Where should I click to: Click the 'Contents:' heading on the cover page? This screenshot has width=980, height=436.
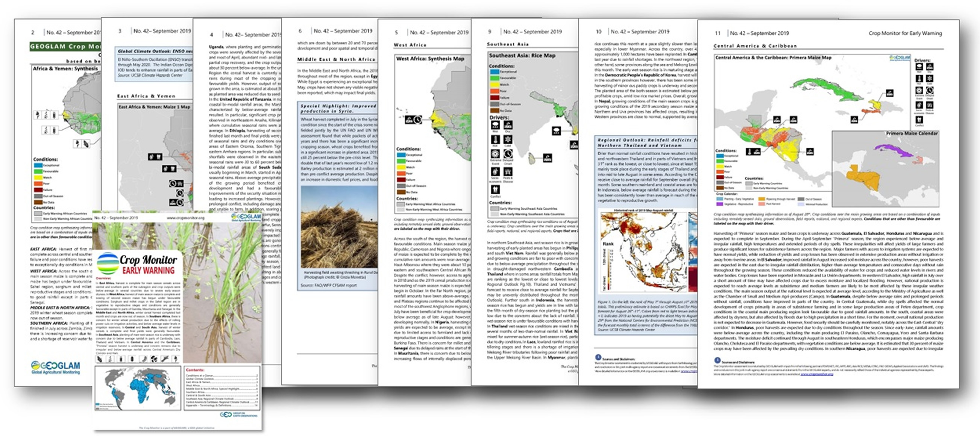195,370
